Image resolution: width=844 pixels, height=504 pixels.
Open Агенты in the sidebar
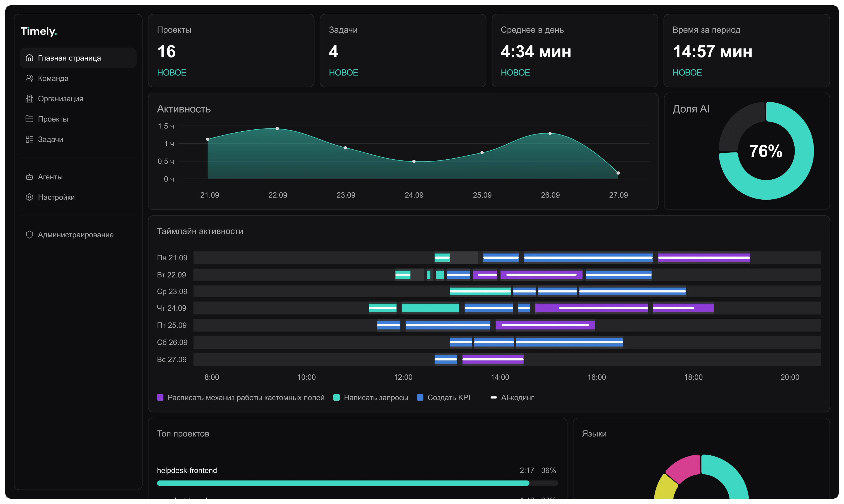(x=78, y=177)
